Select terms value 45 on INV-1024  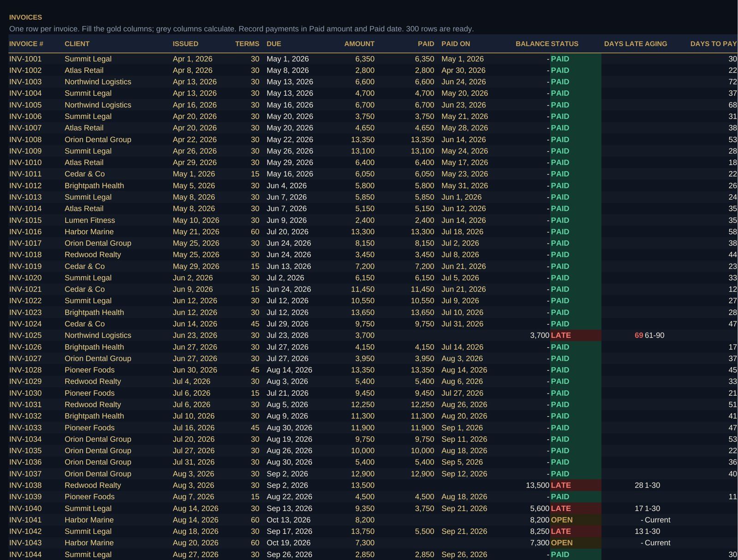255,324
